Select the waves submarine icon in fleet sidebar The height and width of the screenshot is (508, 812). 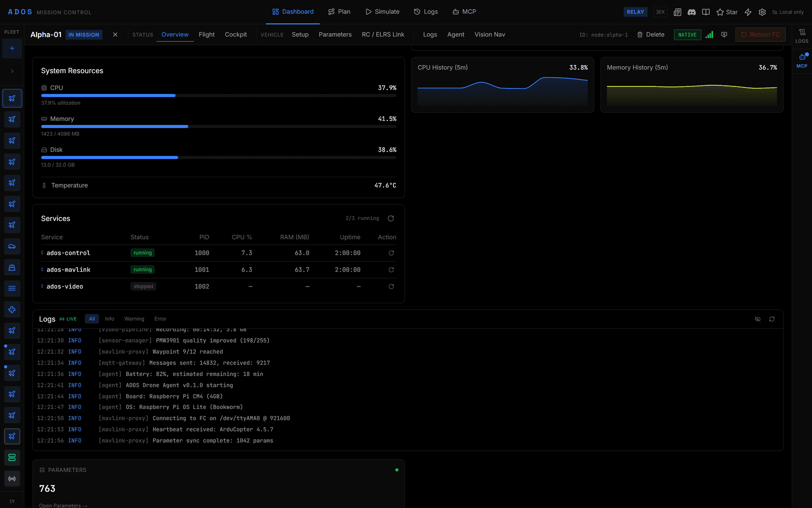click(12, 289)
